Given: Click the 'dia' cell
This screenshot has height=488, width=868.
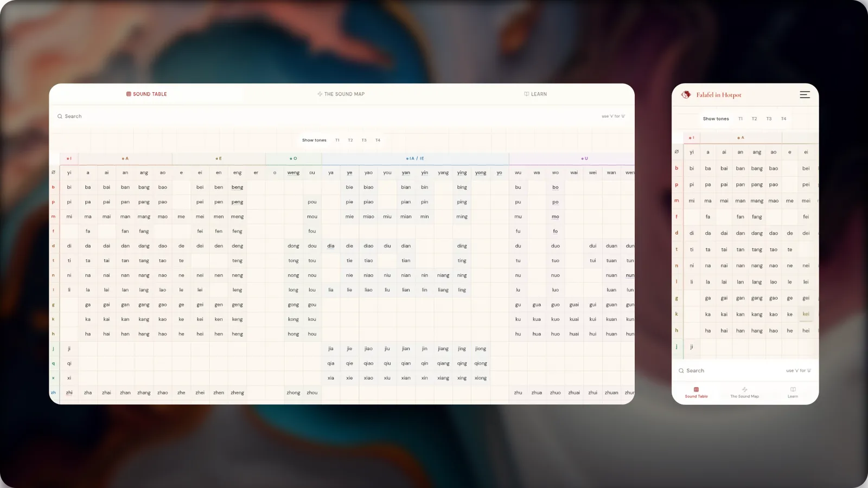Looking at the screenshot, I should [x=330, y=246].
